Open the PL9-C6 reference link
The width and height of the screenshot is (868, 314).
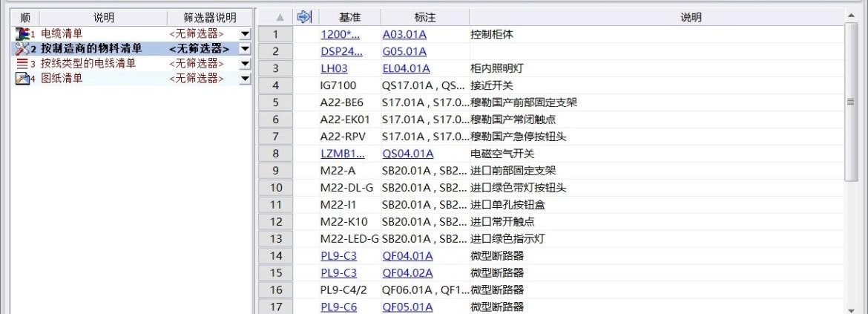[x=338, y=307]
